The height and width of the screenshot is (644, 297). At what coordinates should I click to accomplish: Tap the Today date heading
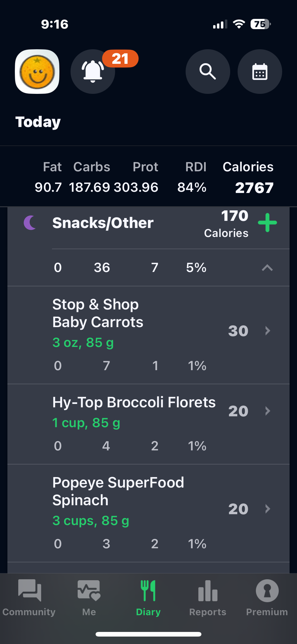(38, 122)
